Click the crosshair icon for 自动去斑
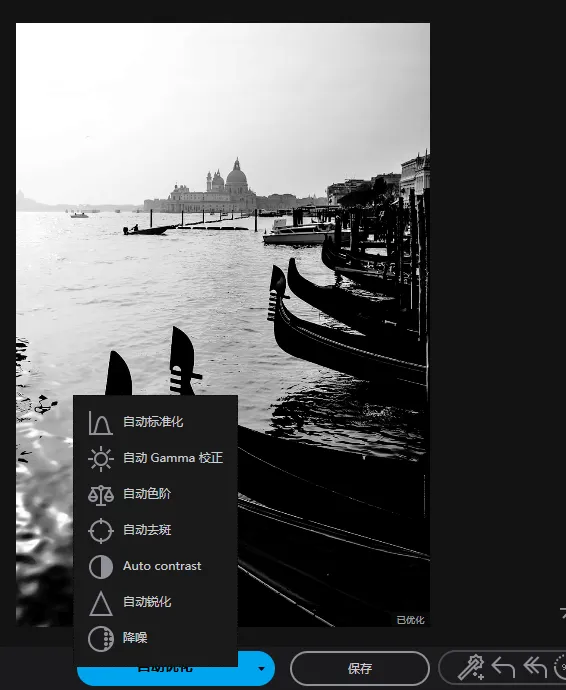The height and width of the screenshot is (690, 566). pos(100,531)
